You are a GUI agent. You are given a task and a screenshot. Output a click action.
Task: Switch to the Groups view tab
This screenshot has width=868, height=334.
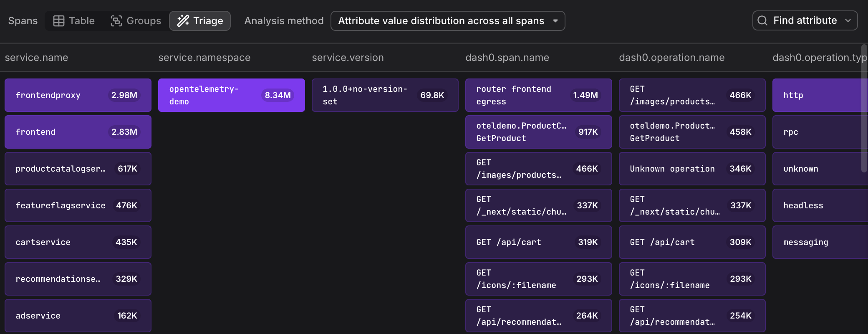click(136, 21)
